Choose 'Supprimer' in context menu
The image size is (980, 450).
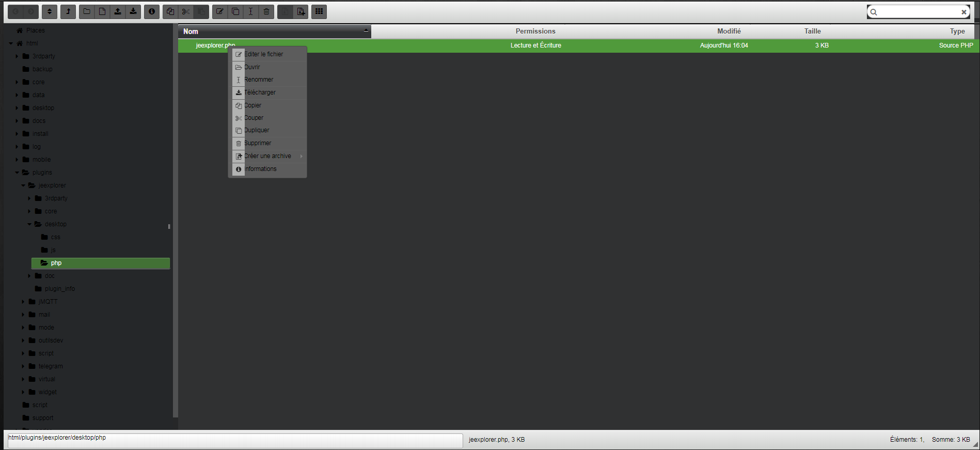tap(267, 143)
